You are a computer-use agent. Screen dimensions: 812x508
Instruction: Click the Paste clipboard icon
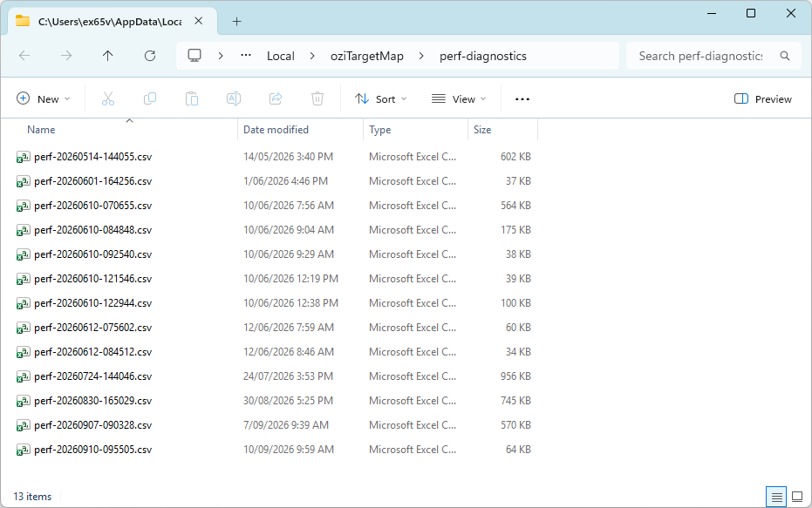click(x=192, y=98)
